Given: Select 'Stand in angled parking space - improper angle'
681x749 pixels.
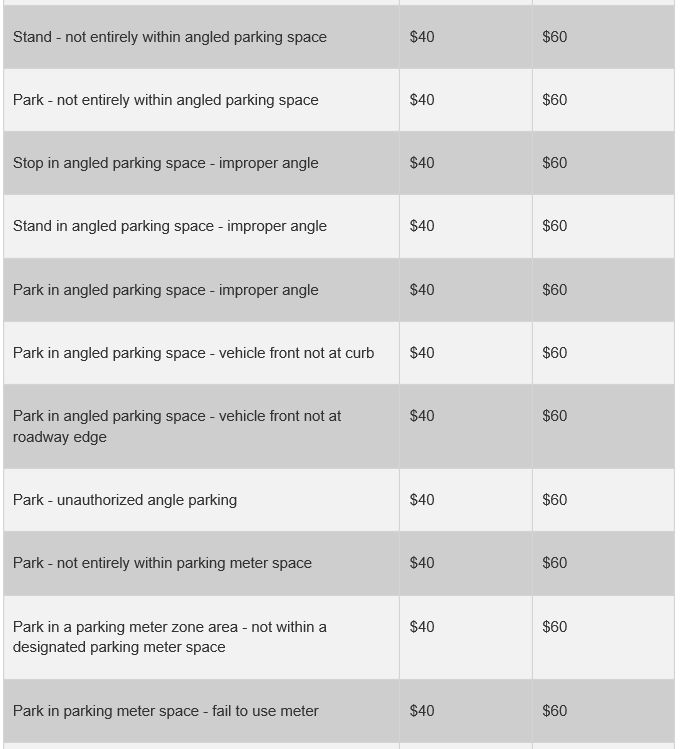Looking at the screenshot, I should (169, 226).
